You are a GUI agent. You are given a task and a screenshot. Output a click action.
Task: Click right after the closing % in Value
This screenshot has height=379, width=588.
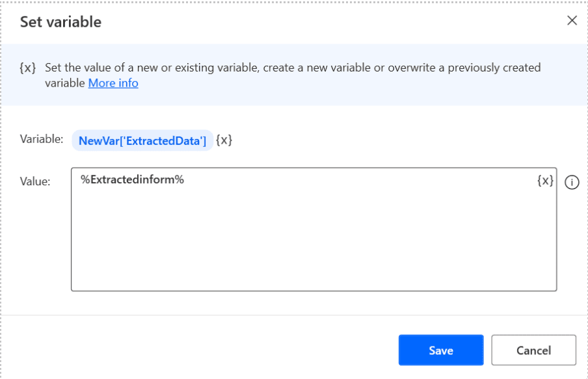tap(185, 179)
